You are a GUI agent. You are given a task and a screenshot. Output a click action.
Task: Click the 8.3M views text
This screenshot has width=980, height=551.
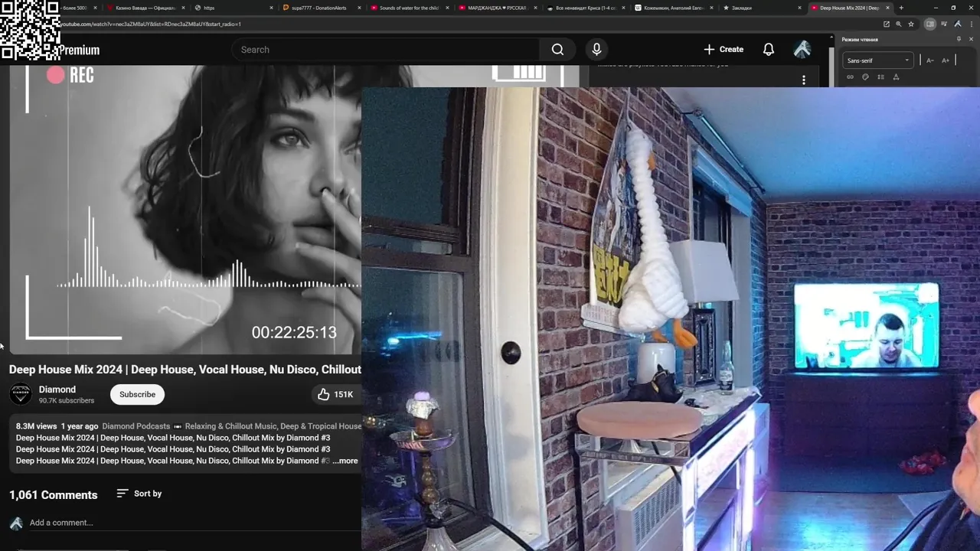click(36, 426)
